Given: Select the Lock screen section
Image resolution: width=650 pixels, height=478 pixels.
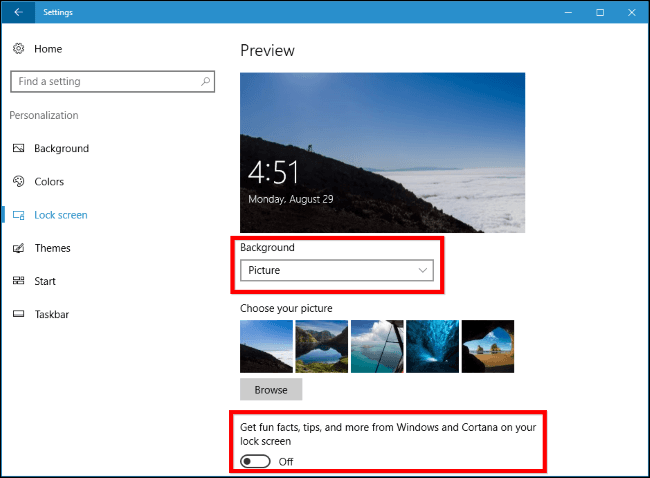Looking at the screenshot, I should pyautogui.click(x=61, y=215).
